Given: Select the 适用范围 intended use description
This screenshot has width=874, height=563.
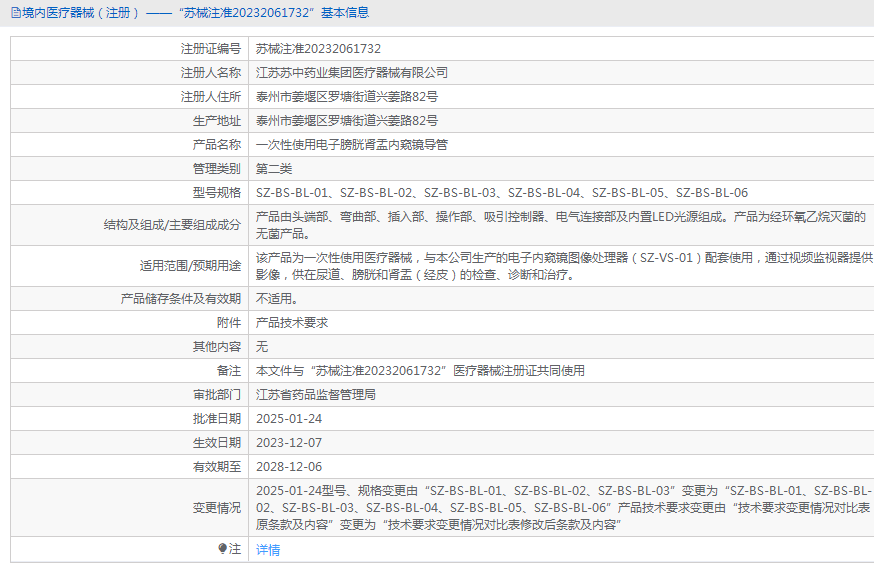Looking at the screenshot, I should tap(565, 266).
